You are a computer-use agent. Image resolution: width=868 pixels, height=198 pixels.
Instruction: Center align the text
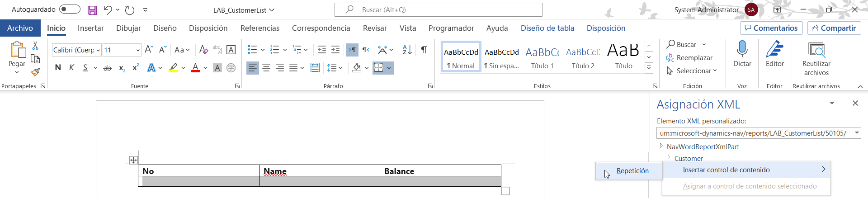pyautogui.click(x=266, y=68)
